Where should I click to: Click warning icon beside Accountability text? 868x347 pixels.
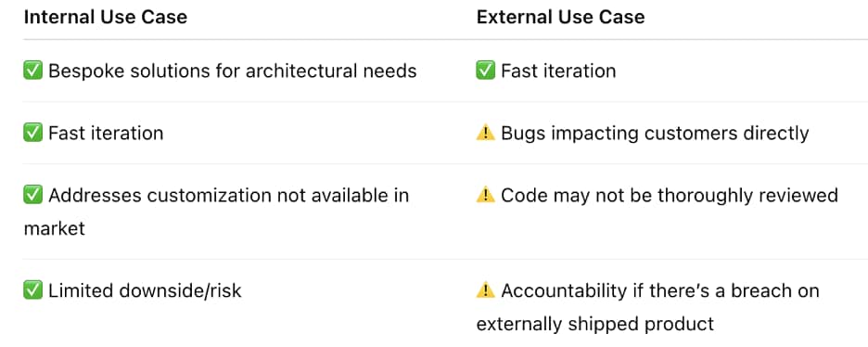point(486,290)
